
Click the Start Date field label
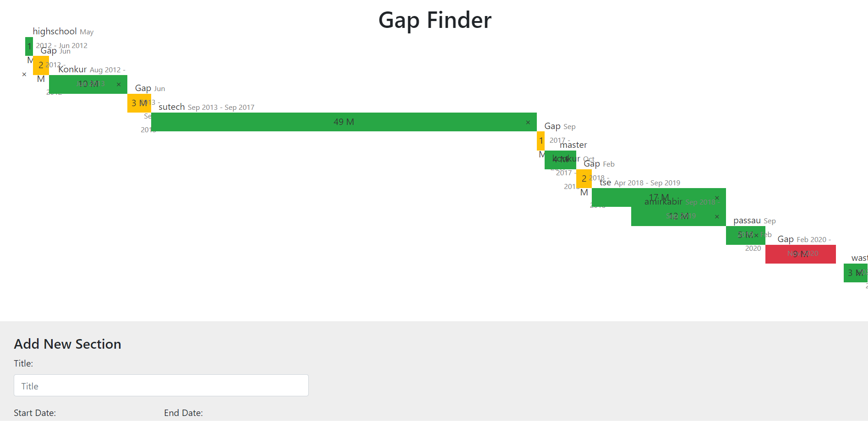tap(35, 413)
